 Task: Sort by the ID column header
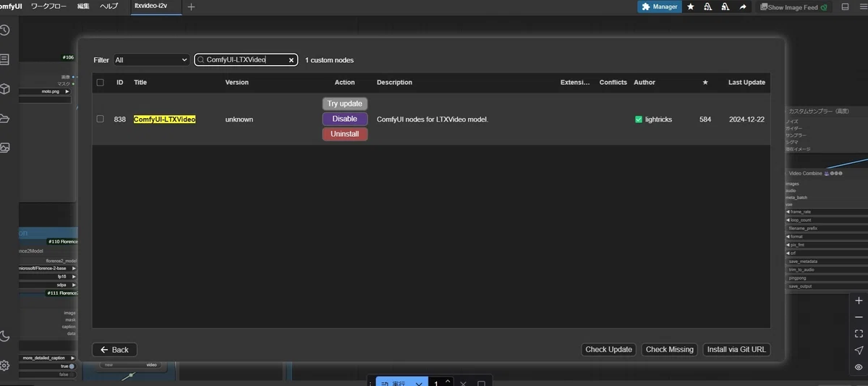pos(120,83)
